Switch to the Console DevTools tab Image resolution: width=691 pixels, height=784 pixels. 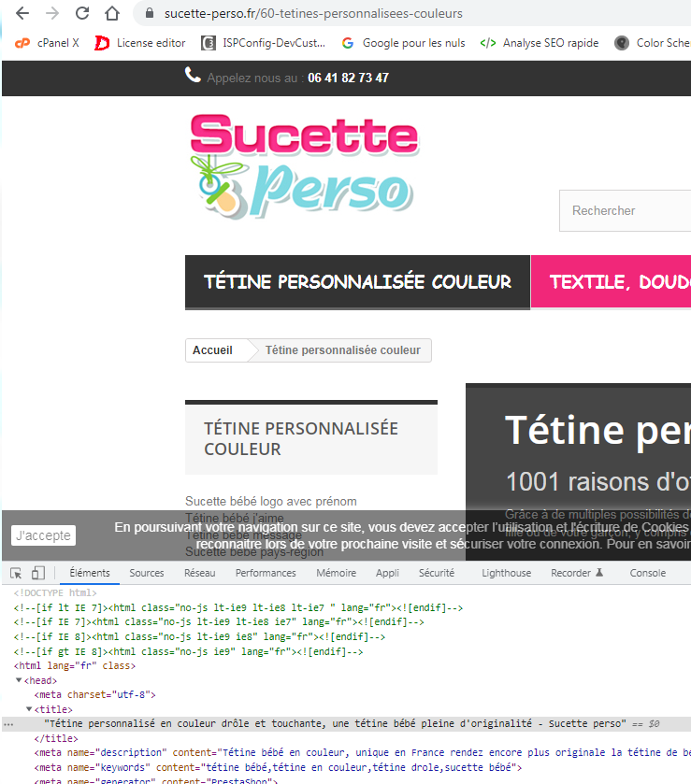647,573
